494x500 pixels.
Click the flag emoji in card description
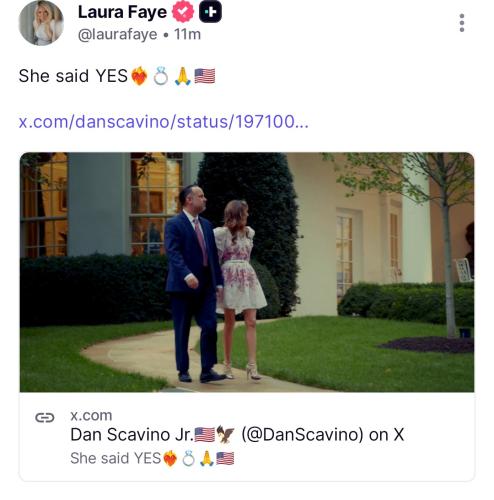tap(225, 458)
